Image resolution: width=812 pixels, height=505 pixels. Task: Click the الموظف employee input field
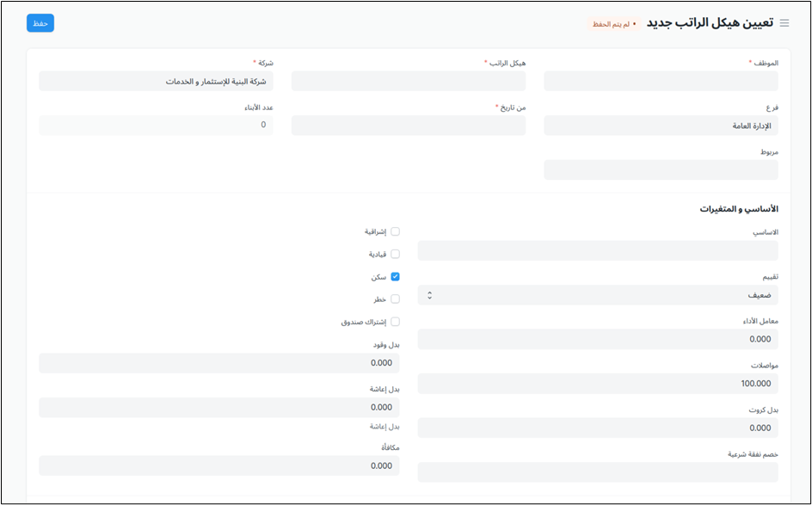[x=661, y=81]
